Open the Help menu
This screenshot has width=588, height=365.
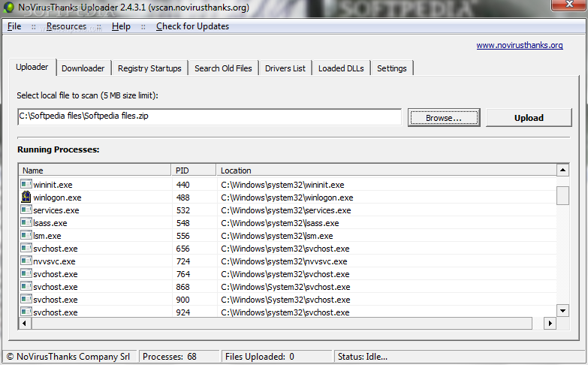pyautogui.click(x=121, y=26)
